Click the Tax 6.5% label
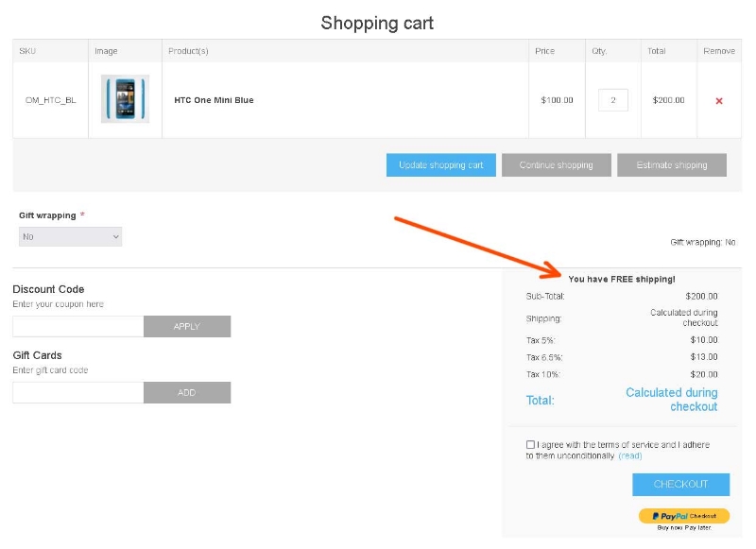The image size is (756, 549). pos(544,357)
